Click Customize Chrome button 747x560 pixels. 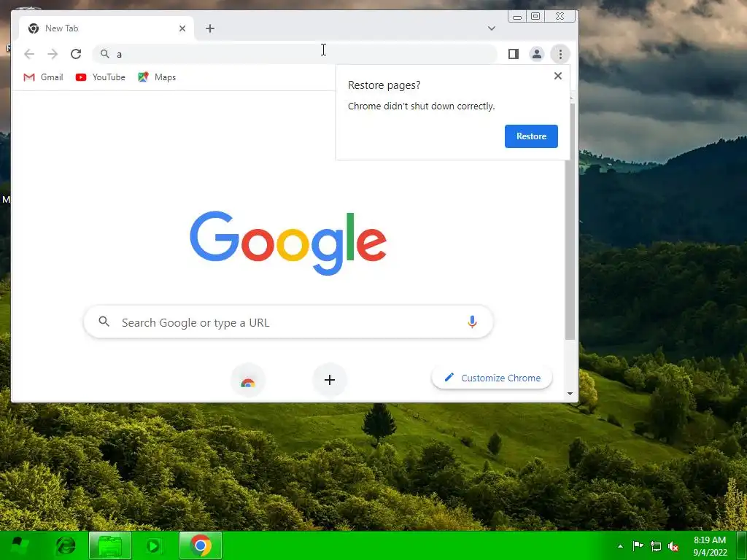click(492, 378)
